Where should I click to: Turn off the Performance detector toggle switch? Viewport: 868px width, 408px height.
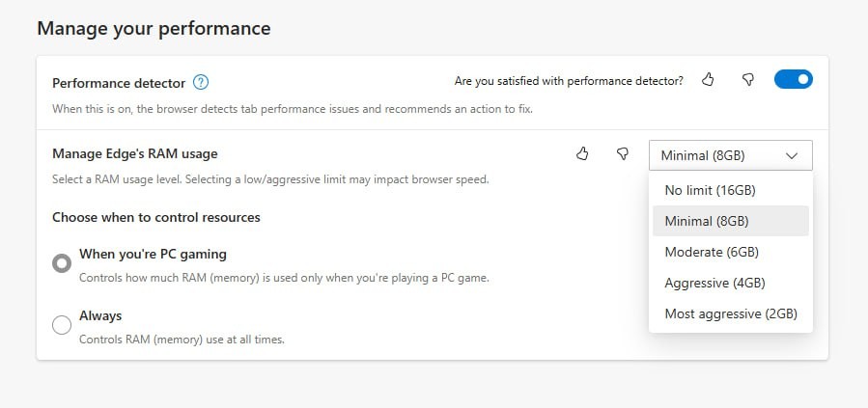[793, 79]
